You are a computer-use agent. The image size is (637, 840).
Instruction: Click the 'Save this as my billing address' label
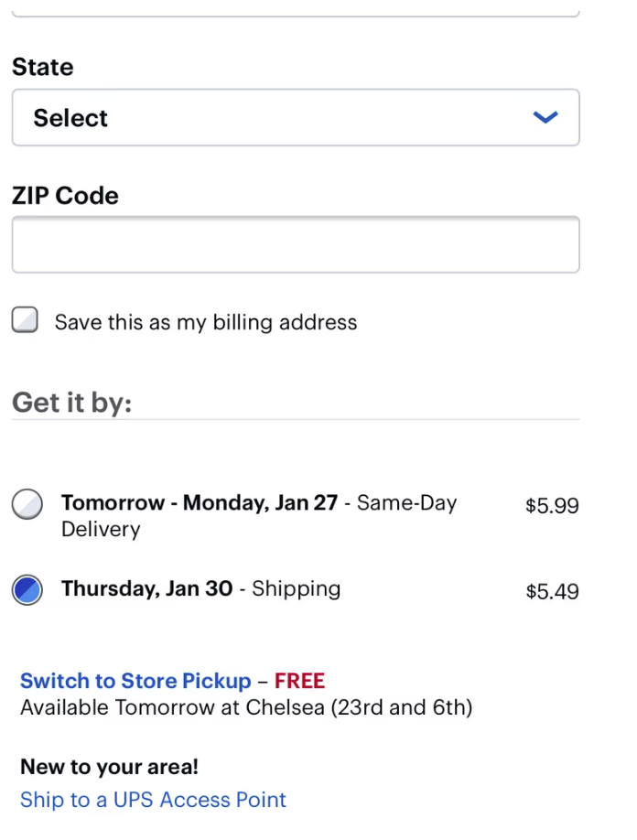(x=205, y=322)
